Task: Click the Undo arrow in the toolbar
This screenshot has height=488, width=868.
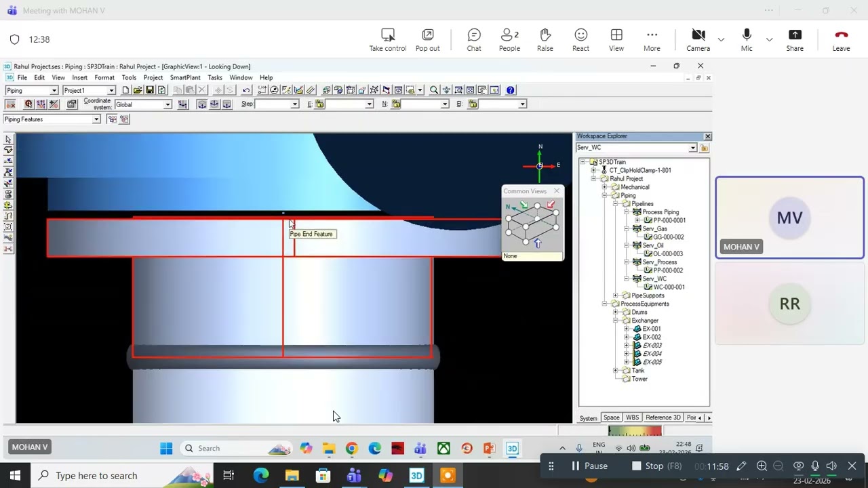Action: pos(246,90)
